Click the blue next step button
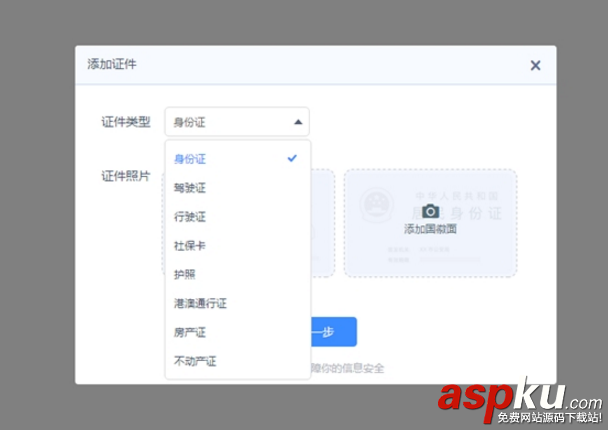Screen dimensions: 608x430 pyautogui.click(x=333, y=332)
